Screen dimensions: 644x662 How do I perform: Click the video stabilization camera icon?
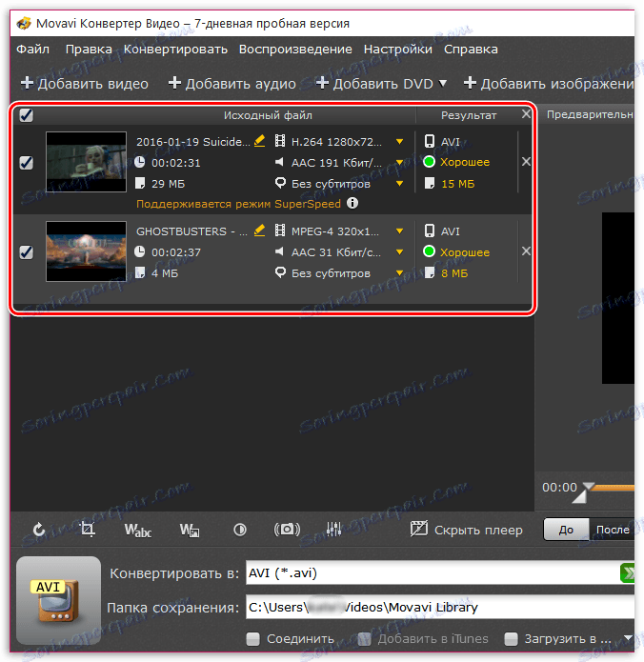[x=287, y=529]
